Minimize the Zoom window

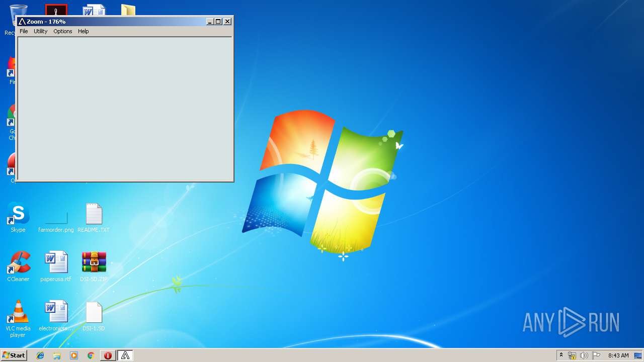pyautogui.click(x=210, y=22)
